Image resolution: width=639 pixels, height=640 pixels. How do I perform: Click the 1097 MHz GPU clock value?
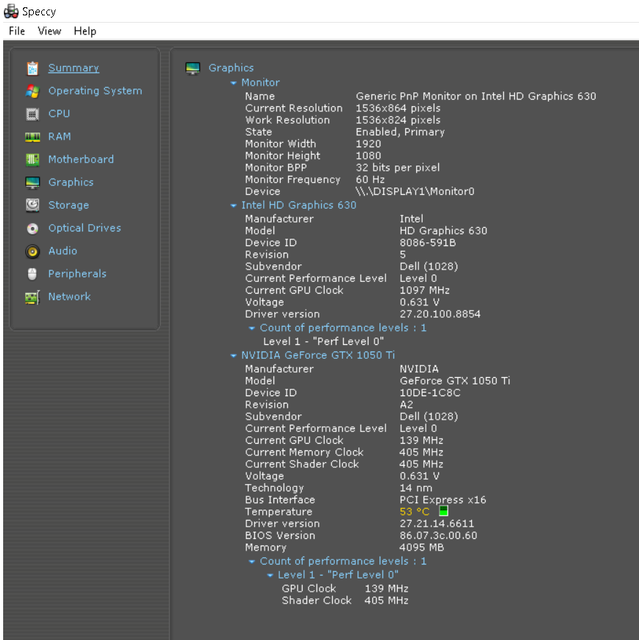tap(424, 291)
